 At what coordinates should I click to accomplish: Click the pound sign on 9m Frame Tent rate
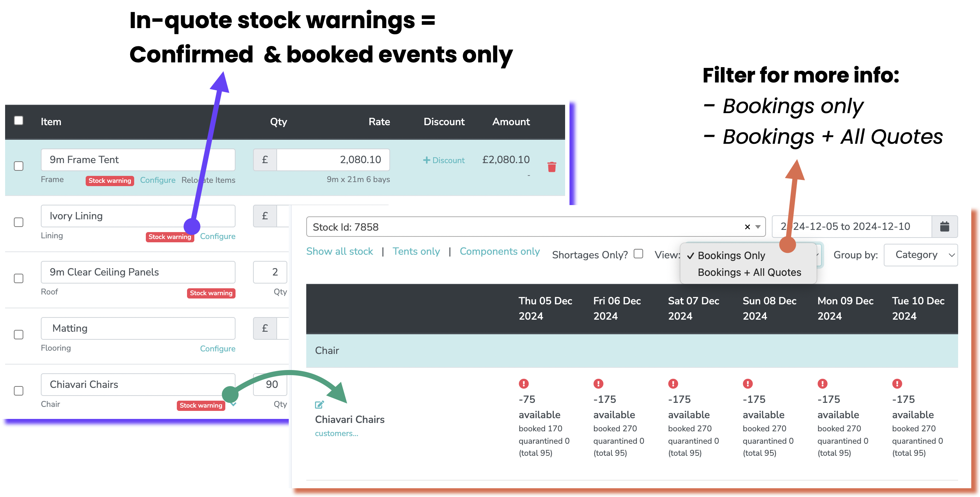tap(265, 159)
